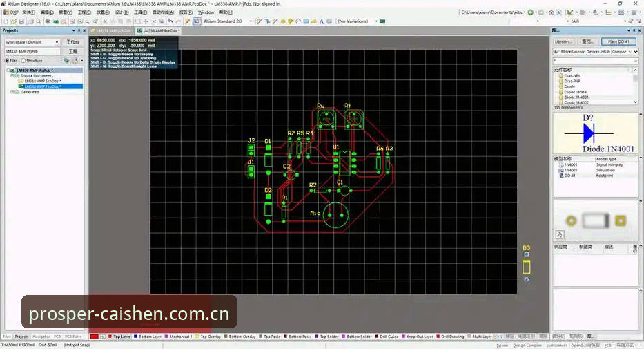
Task: Select the Place Arc tool icon
Action: click(298, 21)
